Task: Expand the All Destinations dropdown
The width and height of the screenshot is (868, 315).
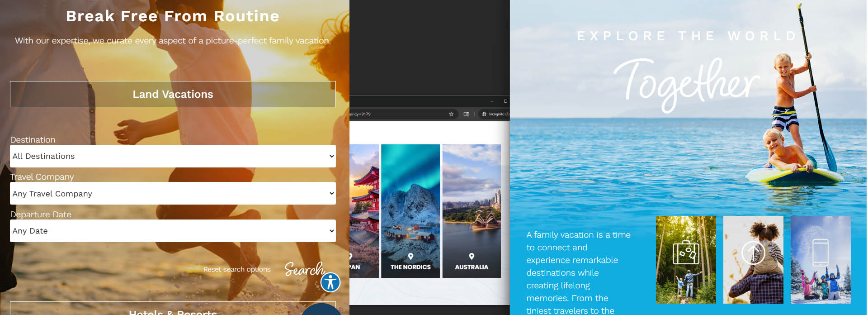Action: 173,156
